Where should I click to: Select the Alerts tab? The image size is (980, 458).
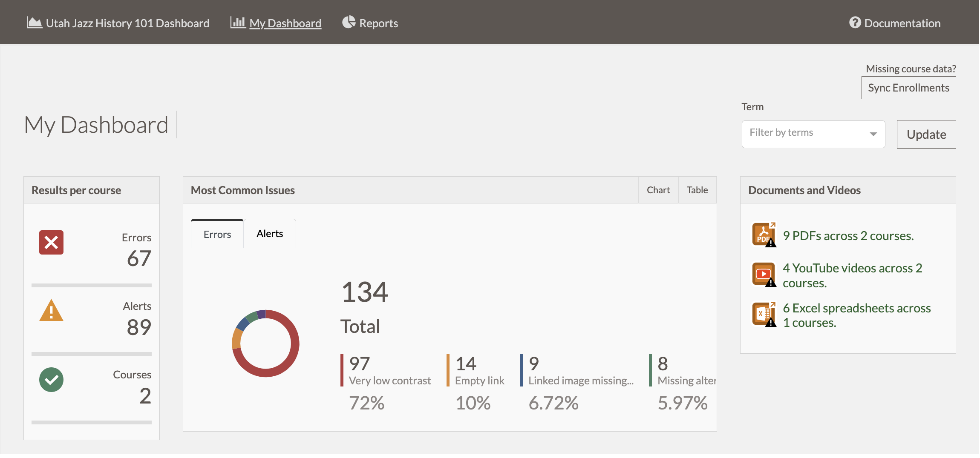click(x=270, y=234)
